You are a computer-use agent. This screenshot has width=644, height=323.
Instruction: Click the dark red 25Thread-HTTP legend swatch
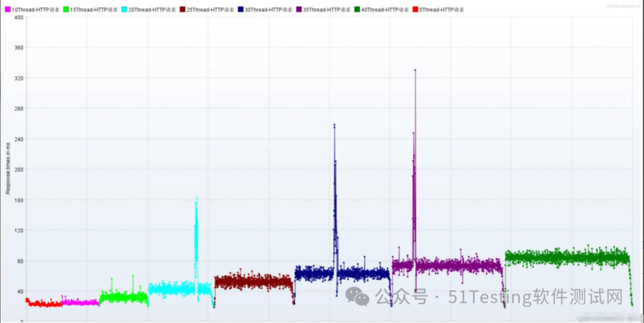[x=182, y=10]
